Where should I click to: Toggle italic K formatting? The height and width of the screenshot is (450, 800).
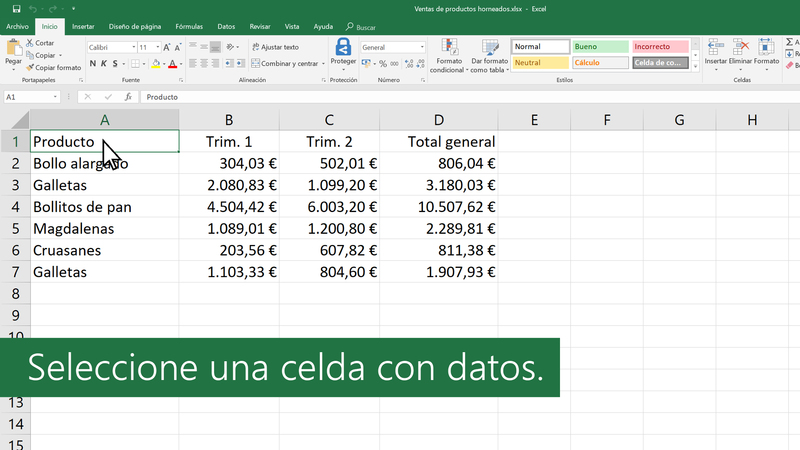pos(104,63)
